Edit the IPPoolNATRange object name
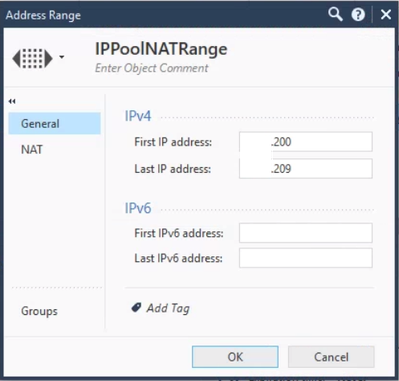Screen dimensions: 399x381 pos(161,49)
